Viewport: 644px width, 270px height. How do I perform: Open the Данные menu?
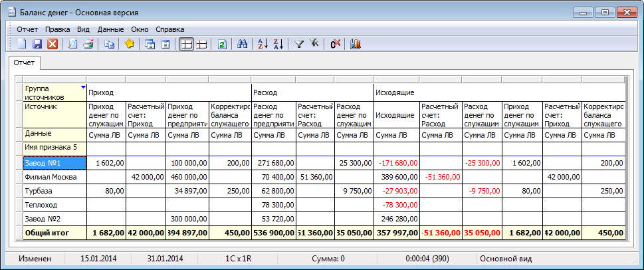click(110, 29)
